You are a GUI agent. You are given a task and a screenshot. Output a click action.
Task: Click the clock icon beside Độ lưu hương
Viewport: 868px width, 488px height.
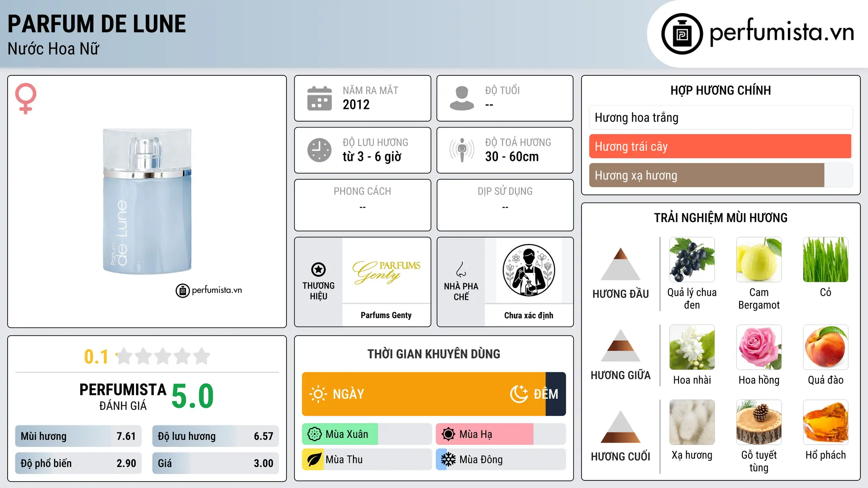(320, 150)
